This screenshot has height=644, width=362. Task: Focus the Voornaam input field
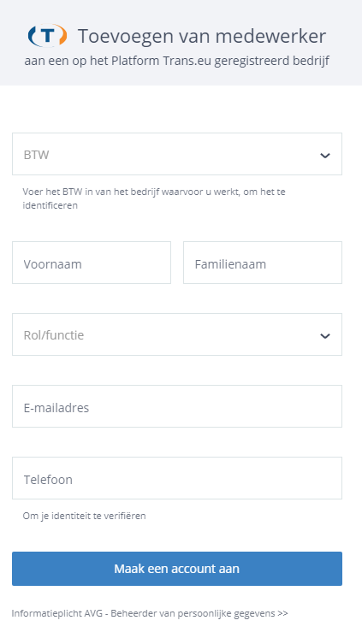coord(92,263)
